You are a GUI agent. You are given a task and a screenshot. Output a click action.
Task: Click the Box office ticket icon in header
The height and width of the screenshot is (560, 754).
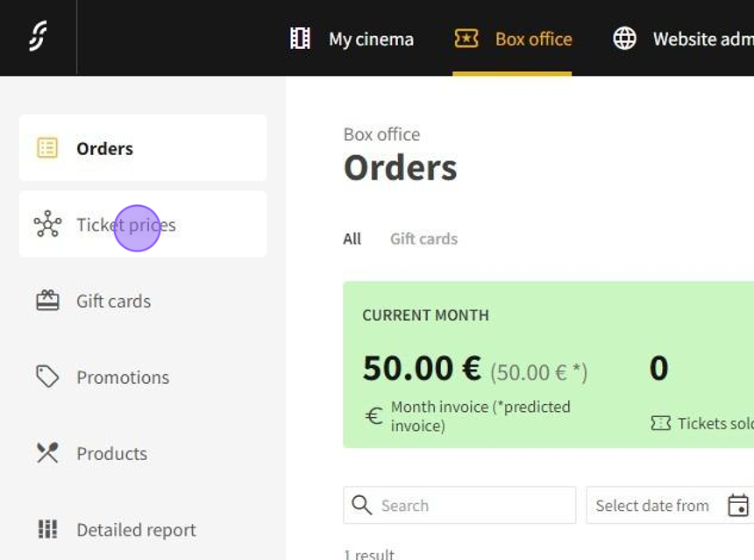click(466, 39)
